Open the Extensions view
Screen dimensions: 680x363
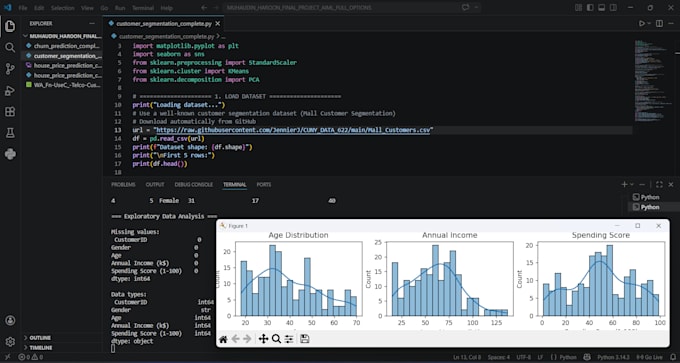tap(10, 111)
